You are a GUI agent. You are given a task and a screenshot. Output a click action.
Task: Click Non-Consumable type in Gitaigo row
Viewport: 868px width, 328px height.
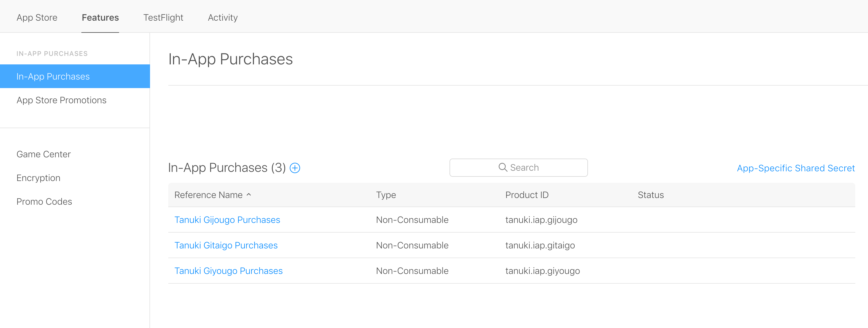pos(412,245)
